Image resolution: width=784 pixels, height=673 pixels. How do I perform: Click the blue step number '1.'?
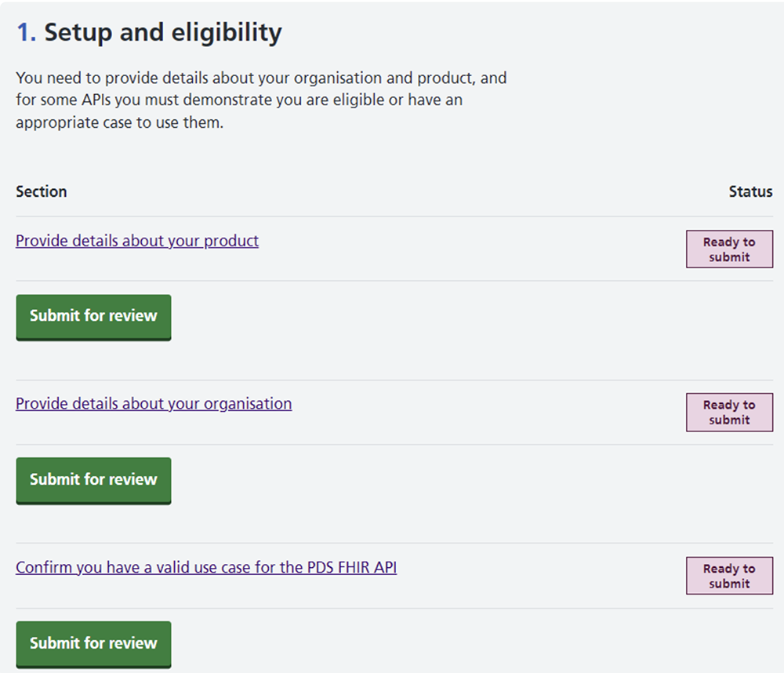pos(26,33)
